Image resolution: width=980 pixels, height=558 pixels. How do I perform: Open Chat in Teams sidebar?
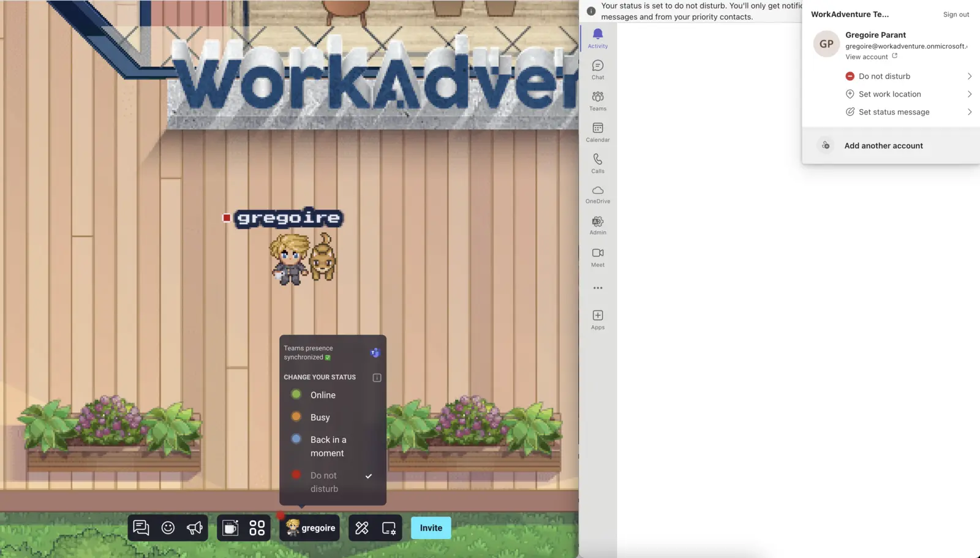598,69
